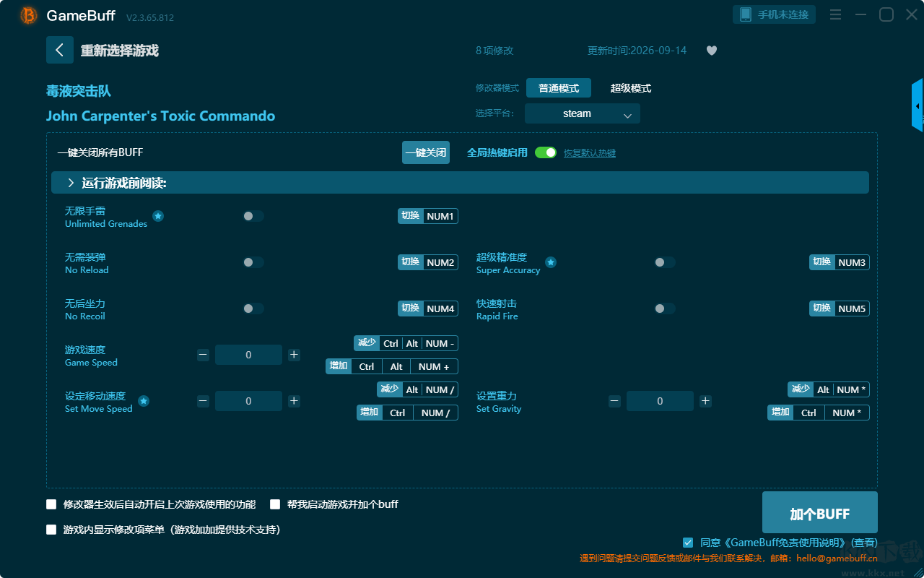Click Move Speed decrease hotkey Alt NUM /
This screenshot has height=578, width=924.
tap(417, 389)
